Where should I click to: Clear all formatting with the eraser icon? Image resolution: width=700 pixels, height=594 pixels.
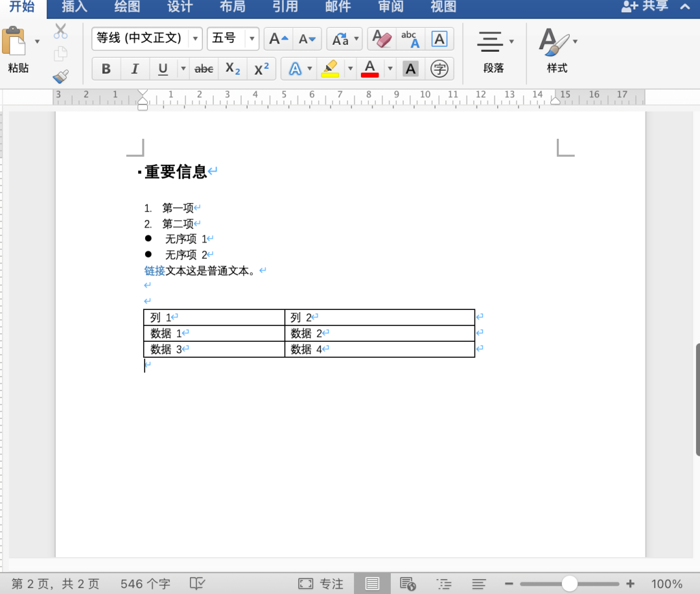381,39
